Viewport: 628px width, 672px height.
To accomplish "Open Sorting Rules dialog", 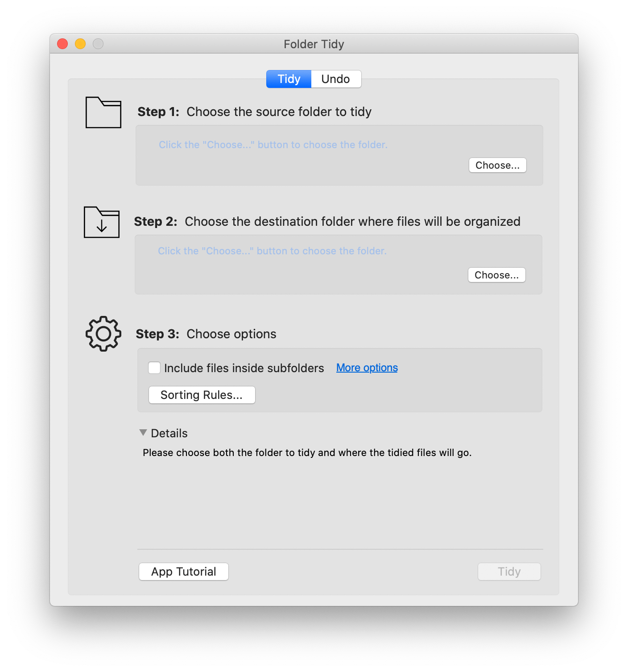I will (x=202, y=395).
